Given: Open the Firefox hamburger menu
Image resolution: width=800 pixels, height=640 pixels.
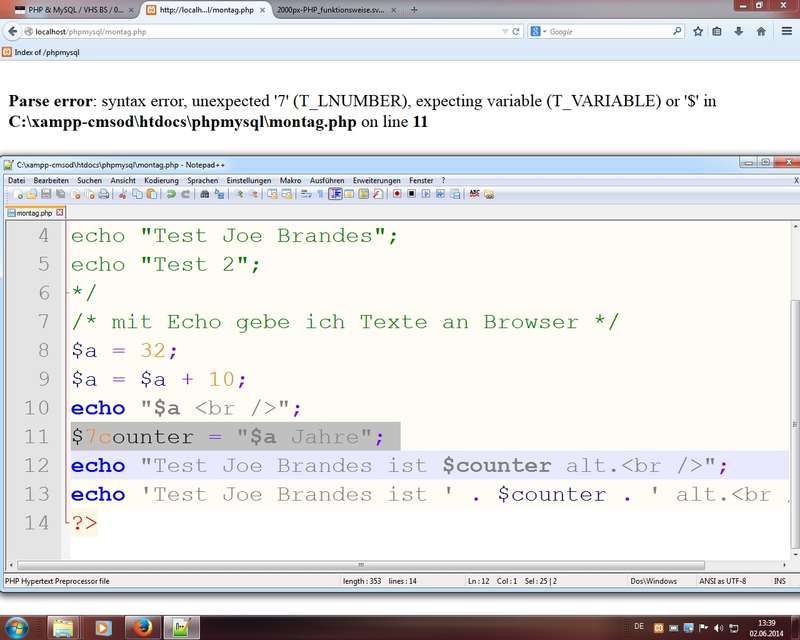Looking at the screenshot, I should [783, 31].
